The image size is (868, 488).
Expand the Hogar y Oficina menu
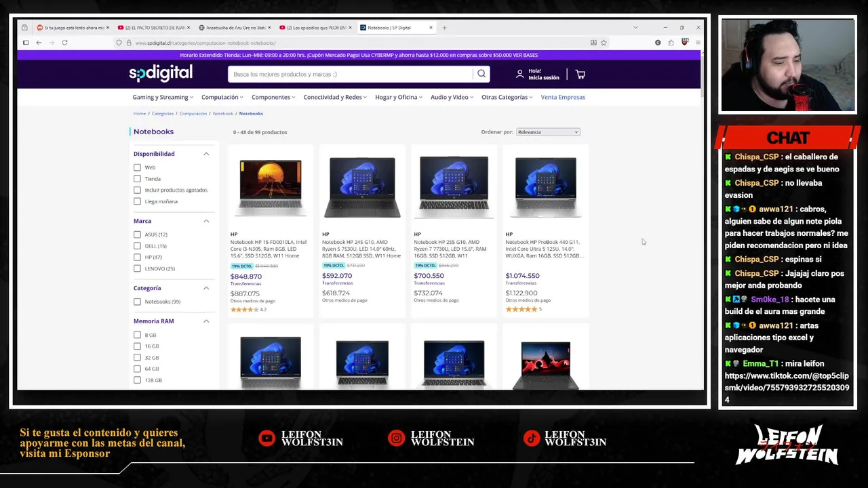(x=399, y=97)
